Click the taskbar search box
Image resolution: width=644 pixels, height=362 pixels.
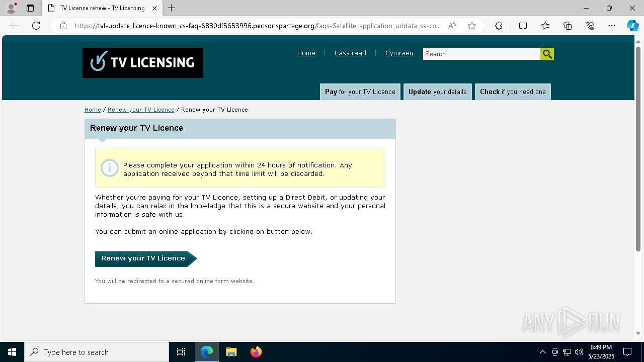97,352
